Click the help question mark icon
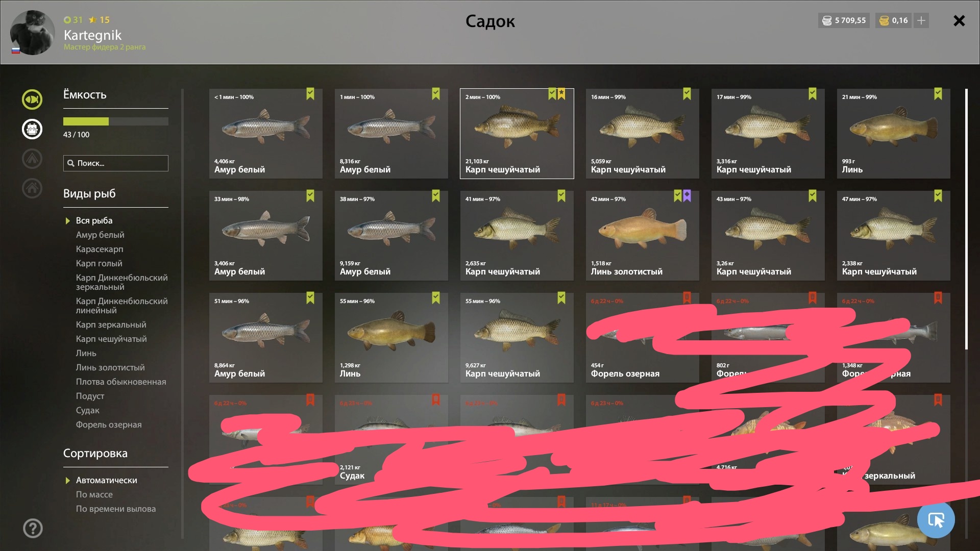Image resolution: width=980 pixels, height=551 pixels. point(33,528)
